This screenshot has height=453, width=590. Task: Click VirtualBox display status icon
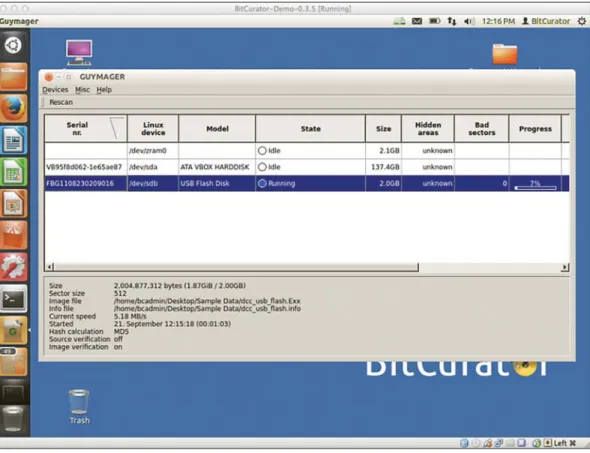[x=521, y=443]
